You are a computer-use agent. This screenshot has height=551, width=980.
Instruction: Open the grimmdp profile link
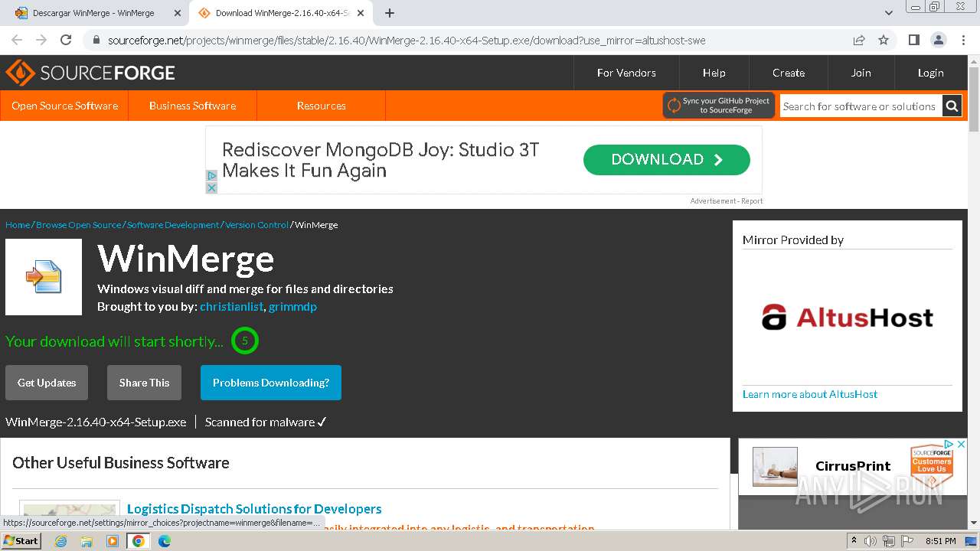[x=292, y=306]
